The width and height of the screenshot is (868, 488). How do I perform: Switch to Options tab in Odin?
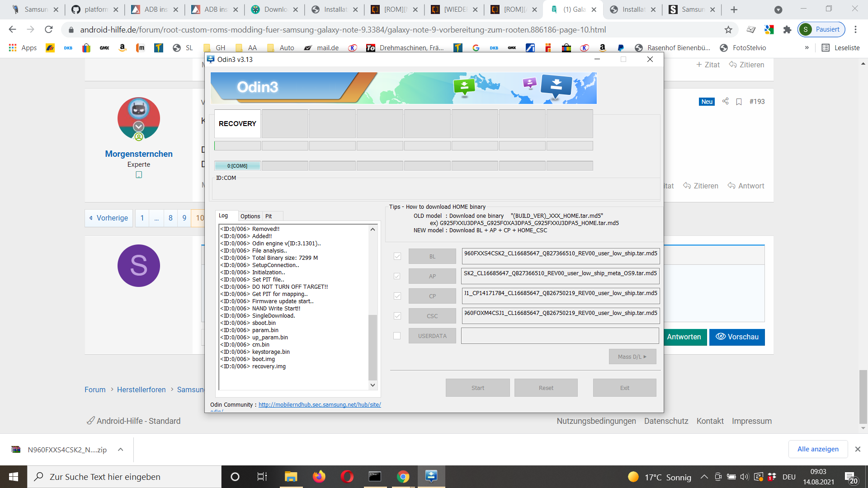pos(250,216)
